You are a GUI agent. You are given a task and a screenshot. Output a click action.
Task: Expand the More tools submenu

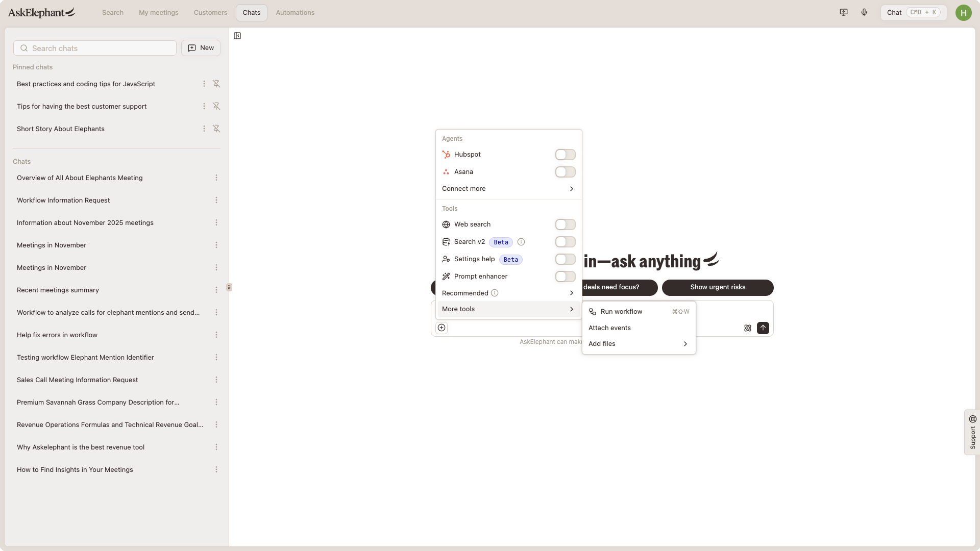[x=508, y=309]
